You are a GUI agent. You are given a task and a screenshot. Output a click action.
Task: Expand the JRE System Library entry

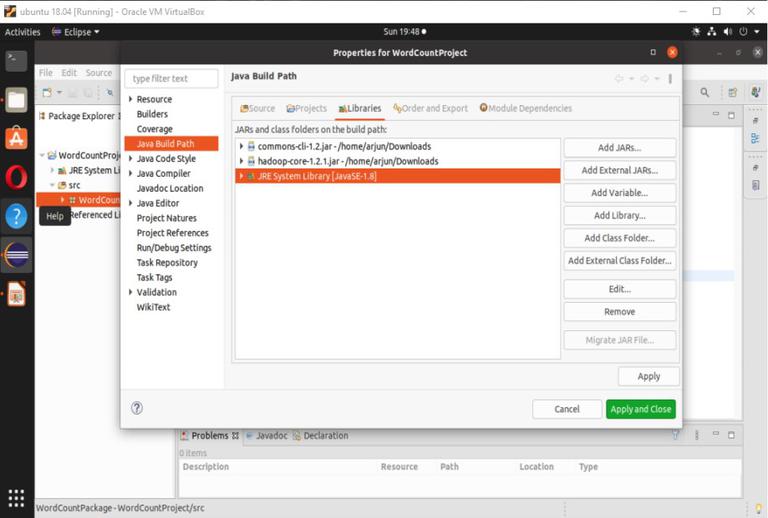tap(241, 176)
